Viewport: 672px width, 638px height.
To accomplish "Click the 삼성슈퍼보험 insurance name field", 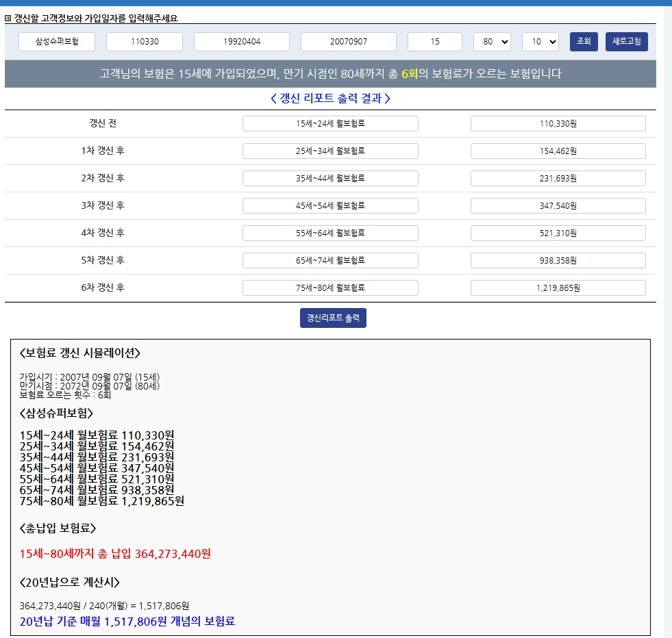I will click(x=57, y=42).
